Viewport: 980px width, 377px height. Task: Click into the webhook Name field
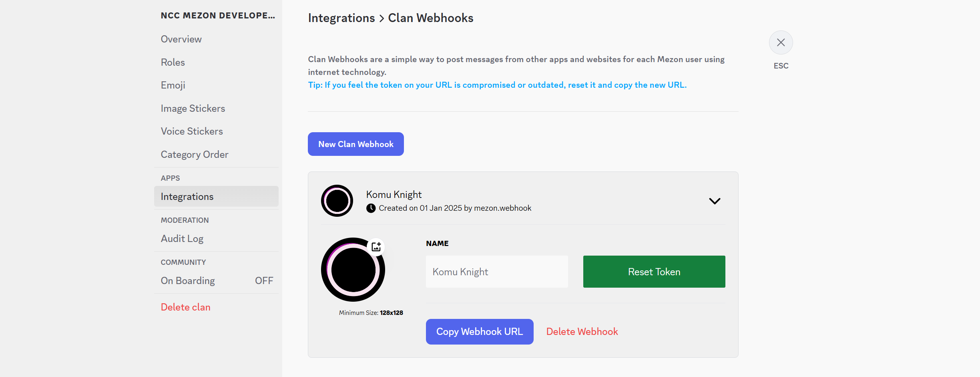click(496, 272)
